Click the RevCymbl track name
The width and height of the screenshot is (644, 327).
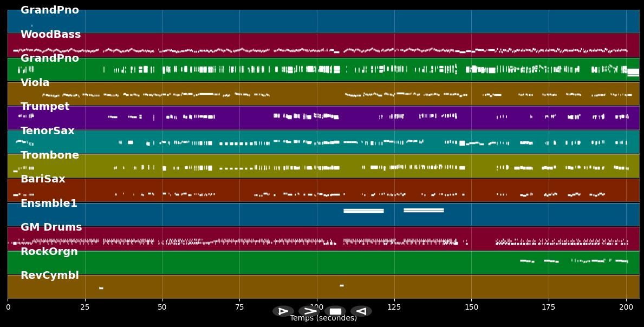coord(50,276)
